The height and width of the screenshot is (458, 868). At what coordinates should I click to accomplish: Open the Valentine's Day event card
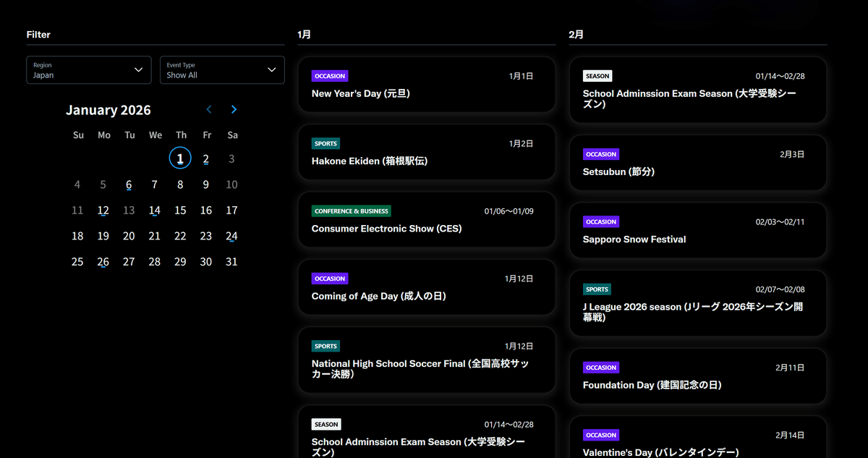point(698,438)
